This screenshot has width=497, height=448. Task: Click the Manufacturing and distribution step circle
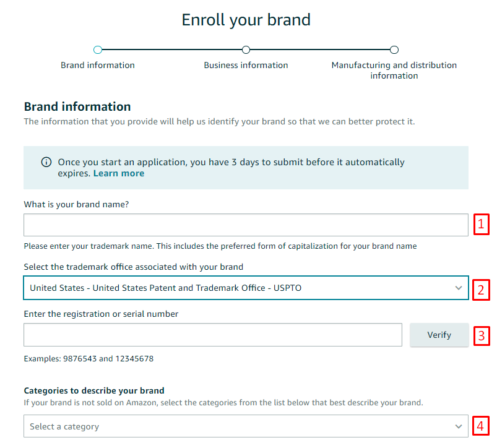pyautogui.click(x=394, y=50)
